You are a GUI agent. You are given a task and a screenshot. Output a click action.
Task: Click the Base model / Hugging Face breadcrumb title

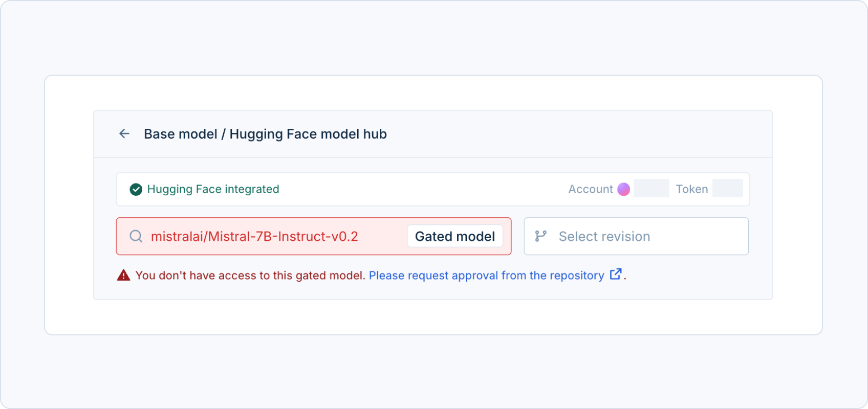point(265,134)
